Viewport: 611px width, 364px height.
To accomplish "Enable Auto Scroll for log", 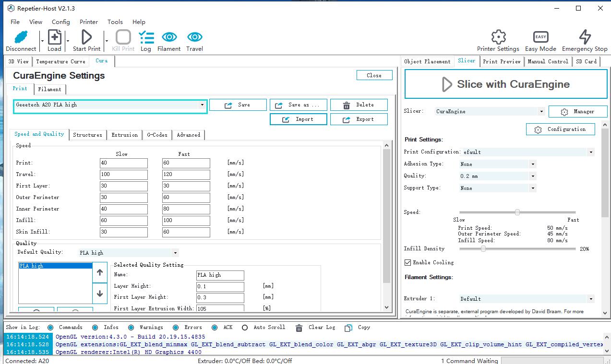I will [x=245, y=328].
